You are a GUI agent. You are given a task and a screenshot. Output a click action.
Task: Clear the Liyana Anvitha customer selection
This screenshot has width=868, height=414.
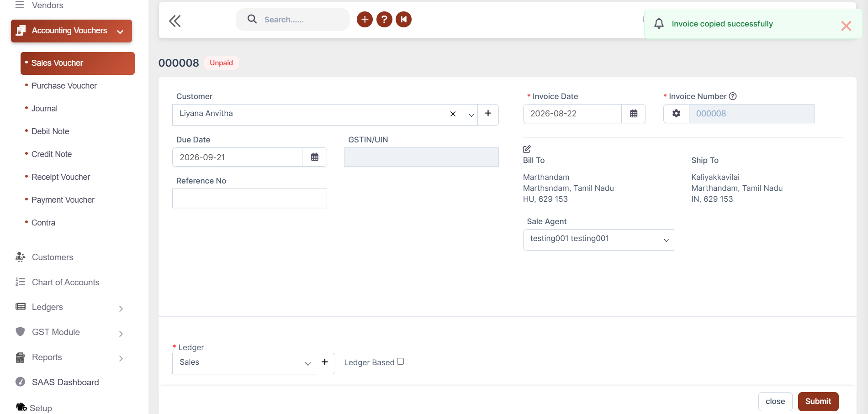click(x=453, y=114)
